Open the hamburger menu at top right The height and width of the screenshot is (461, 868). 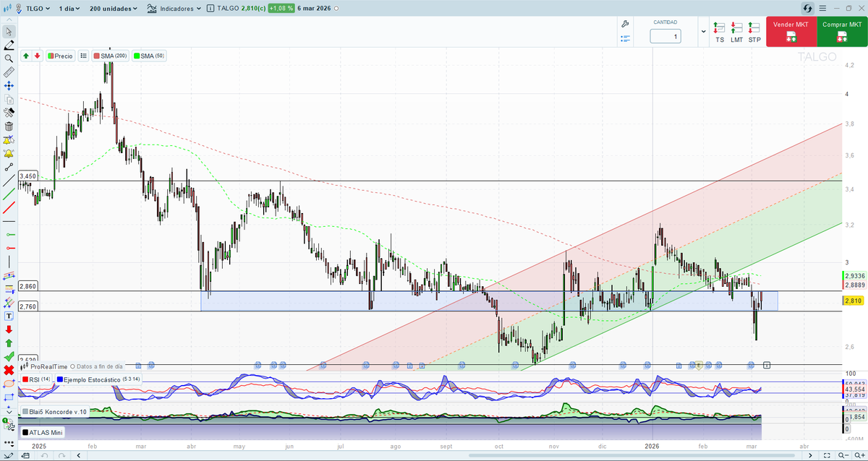point(823,8)
